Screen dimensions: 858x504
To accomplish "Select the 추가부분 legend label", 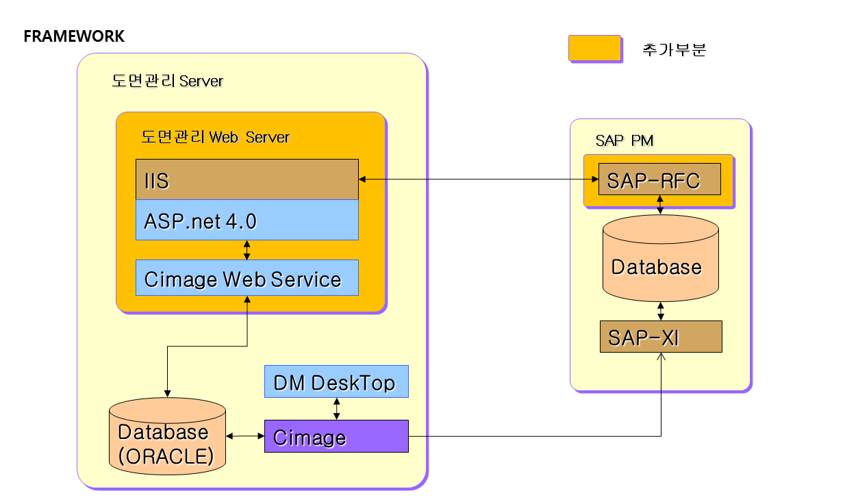I will point(674,49).
